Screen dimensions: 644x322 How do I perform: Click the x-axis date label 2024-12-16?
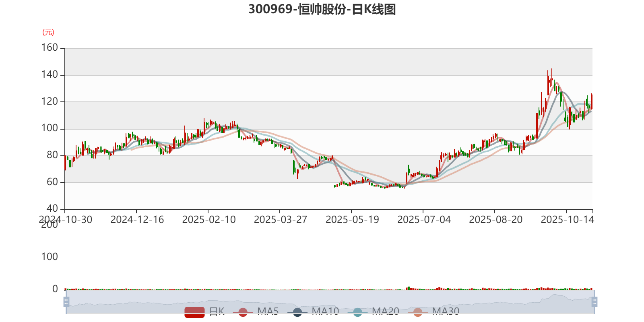click(x=137, y=220)
